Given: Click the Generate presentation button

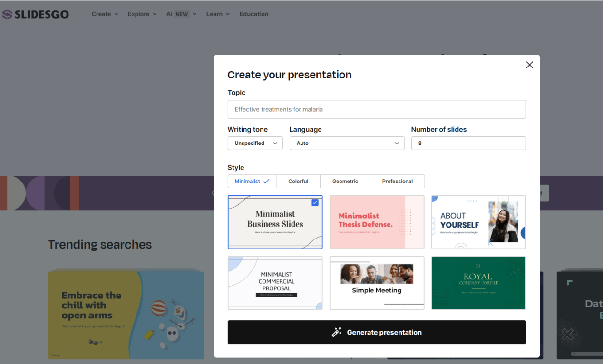Looking at the screenshot, I should pos(377,332).
